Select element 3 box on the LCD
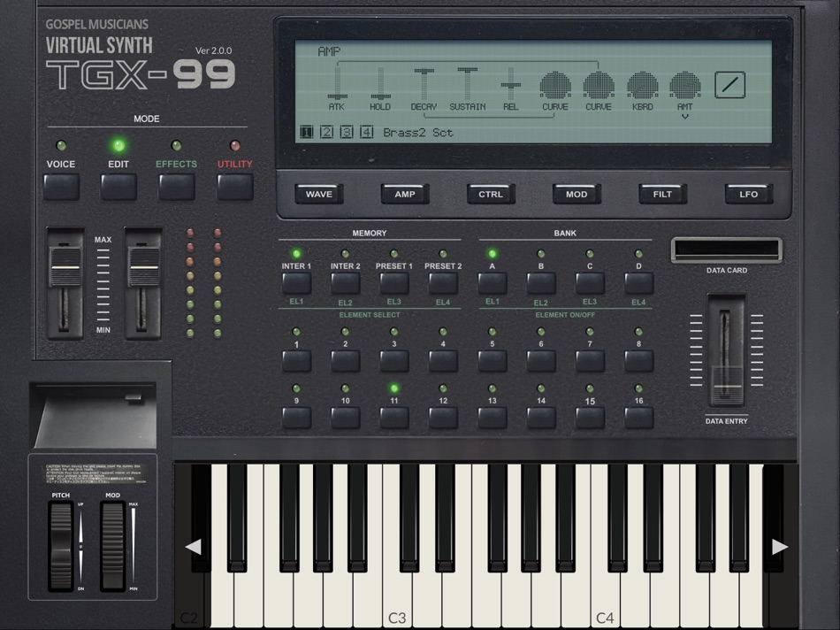This screenshot has height=630, width=840. click(x=347, y=132)
